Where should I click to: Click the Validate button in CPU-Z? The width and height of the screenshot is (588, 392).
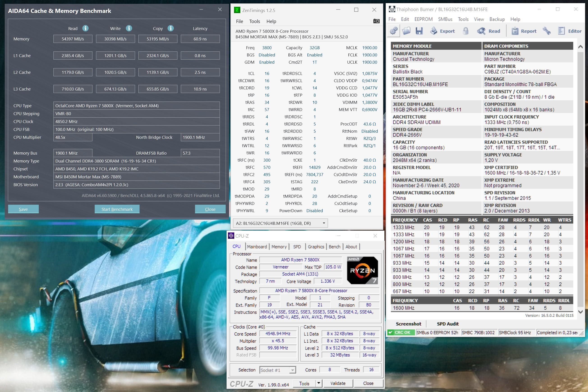(x=338, y=383)
